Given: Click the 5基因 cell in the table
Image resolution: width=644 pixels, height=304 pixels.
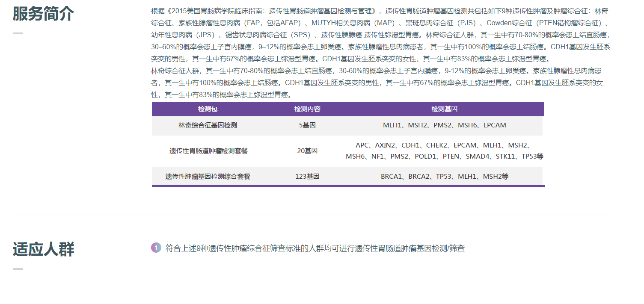Looking at the screenshot, I should click(307, 125).
